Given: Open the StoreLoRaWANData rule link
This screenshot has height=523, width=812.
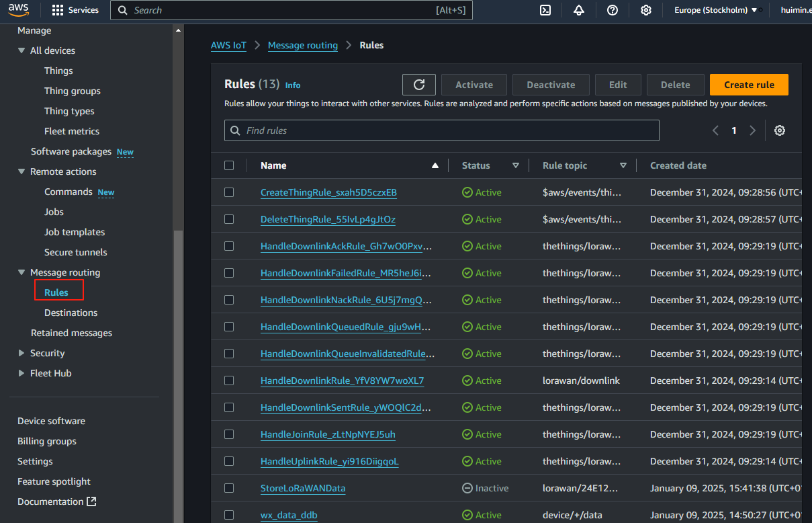Looking at the screenshot, I should click(x=303, y=488).
